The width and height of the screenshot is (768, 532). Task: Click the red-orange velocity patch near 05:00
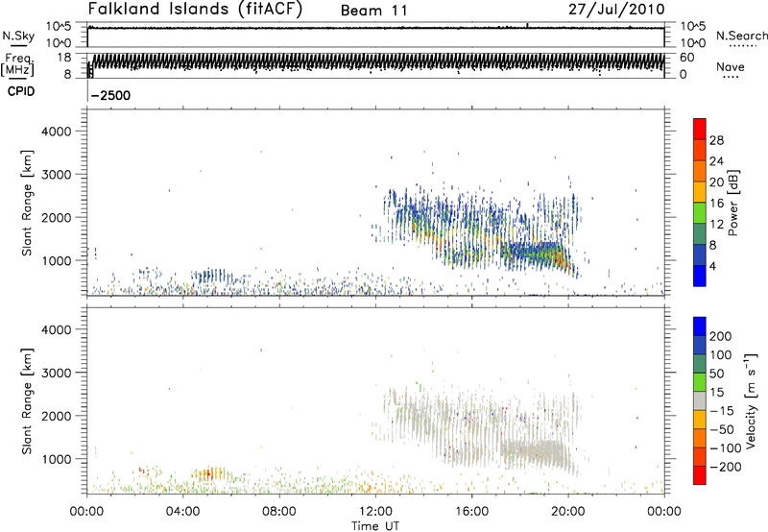209,473
